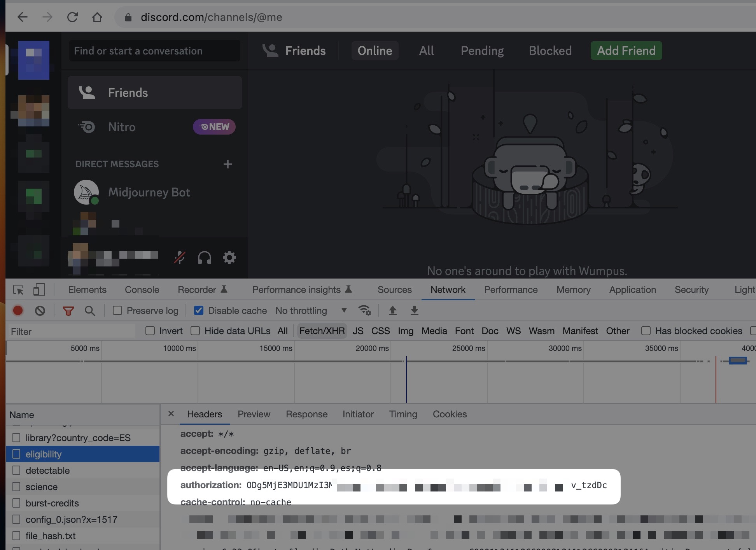Viewport: 756px width, 550px height.
Task: Open the Response tab of the request
Action: pos(306,414)
